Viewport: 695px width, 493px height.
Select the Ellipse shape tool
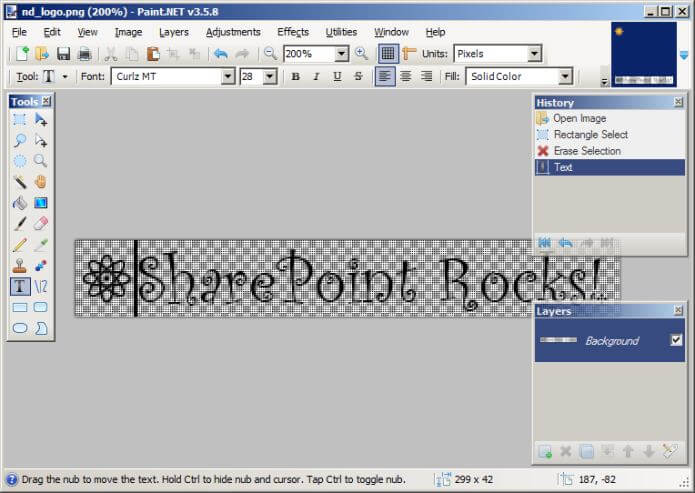point(20,328)
